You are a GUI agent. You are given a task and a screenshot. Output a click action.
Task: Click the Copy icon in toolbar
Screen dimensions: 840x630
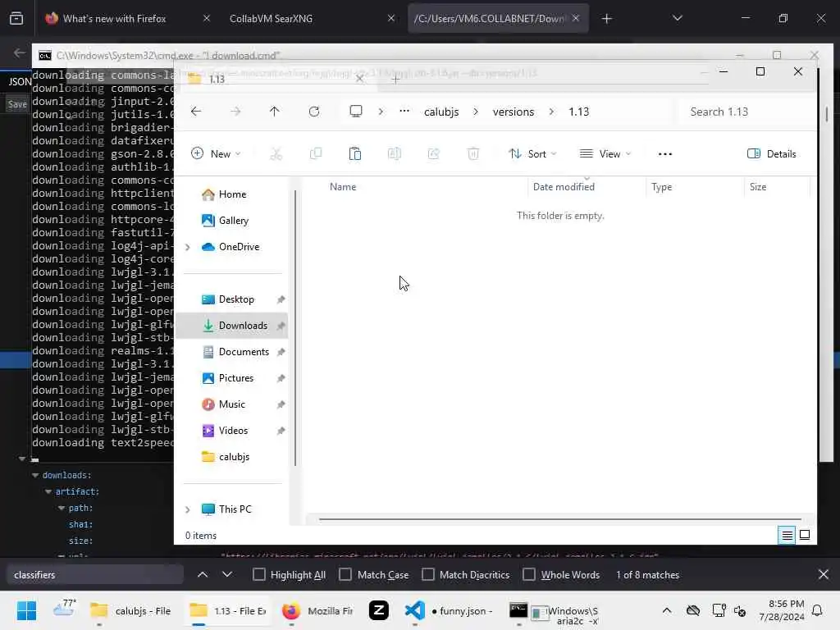tap(316, 154)
